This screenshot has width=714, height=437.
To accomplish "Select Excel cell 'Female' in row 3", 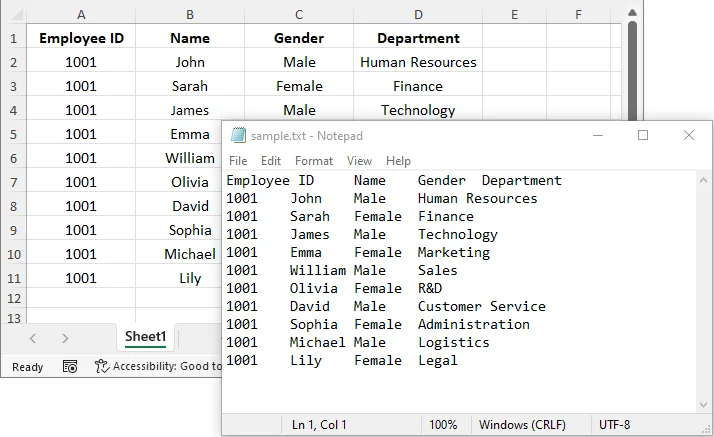I will (x=299, y=86).
